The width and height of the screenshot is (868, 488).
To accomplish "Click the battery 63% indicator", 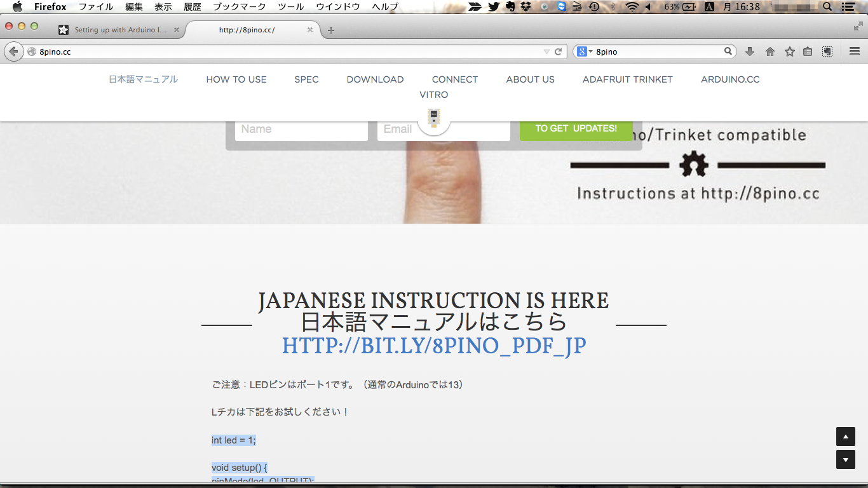I will 681,7.
